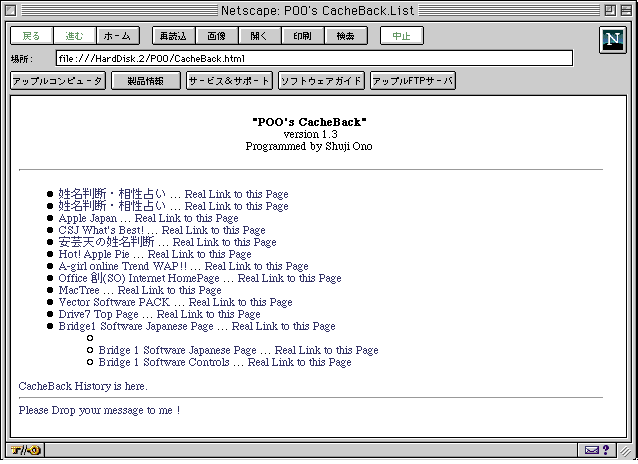
Task: Click Please Drop your message to me link
Action: click(x=99, y=410)
